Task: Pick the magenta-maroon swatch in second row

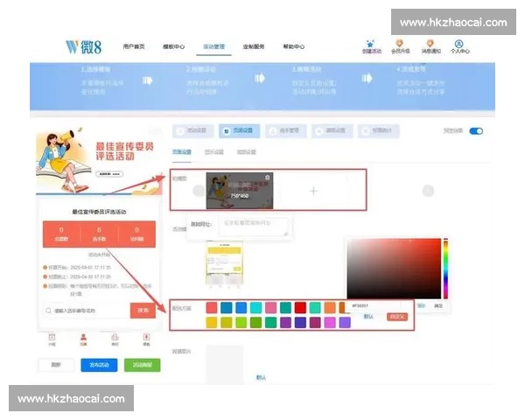Action: click(x=315, y=322)
